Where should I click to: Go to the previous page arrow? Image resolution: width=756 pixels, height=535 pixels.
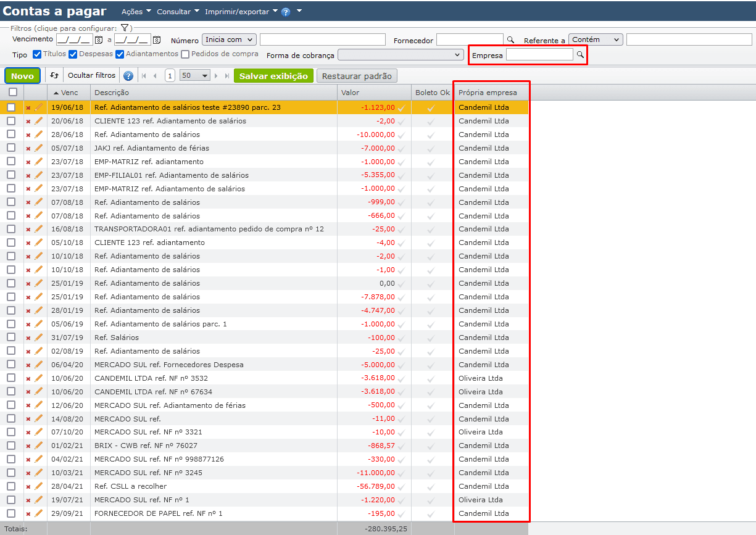click(155, 76)
